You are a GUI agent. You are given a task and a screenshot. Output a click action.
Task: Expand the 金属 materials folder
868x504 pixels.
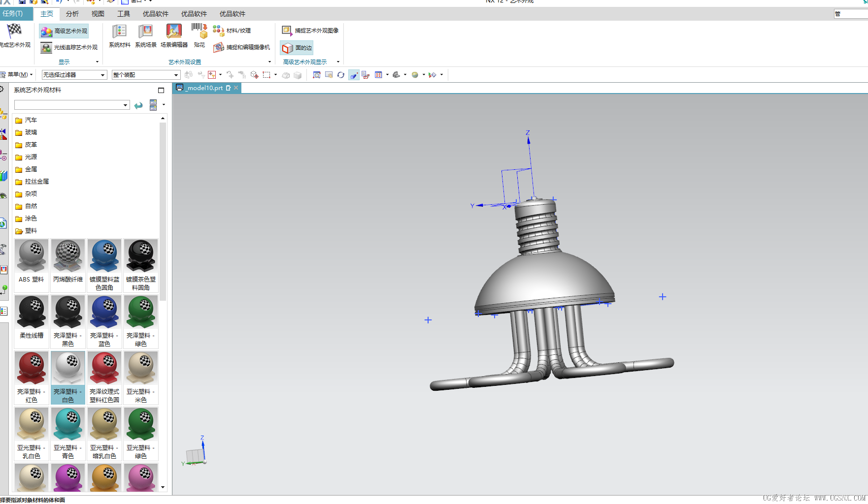pyautogui.click(x=26, y=169)
